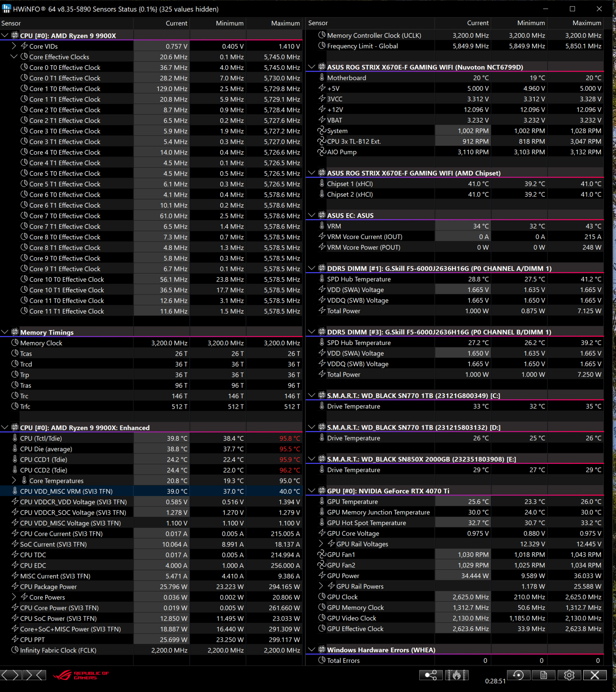This screenshot has width=616, height=692.
Task: Click clock icon beside Memory Clock row
Action: (15, 343)
